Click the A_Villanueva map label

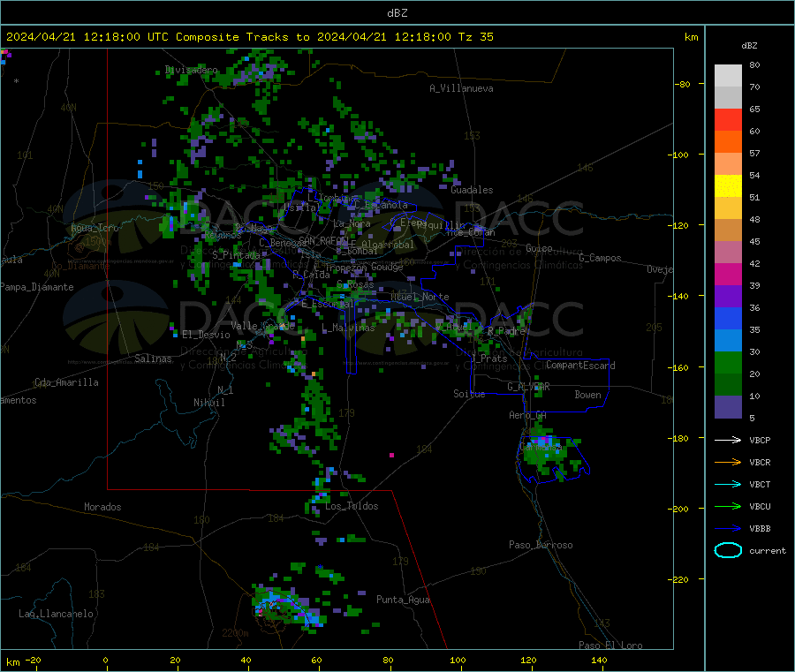tap(461, 88)
